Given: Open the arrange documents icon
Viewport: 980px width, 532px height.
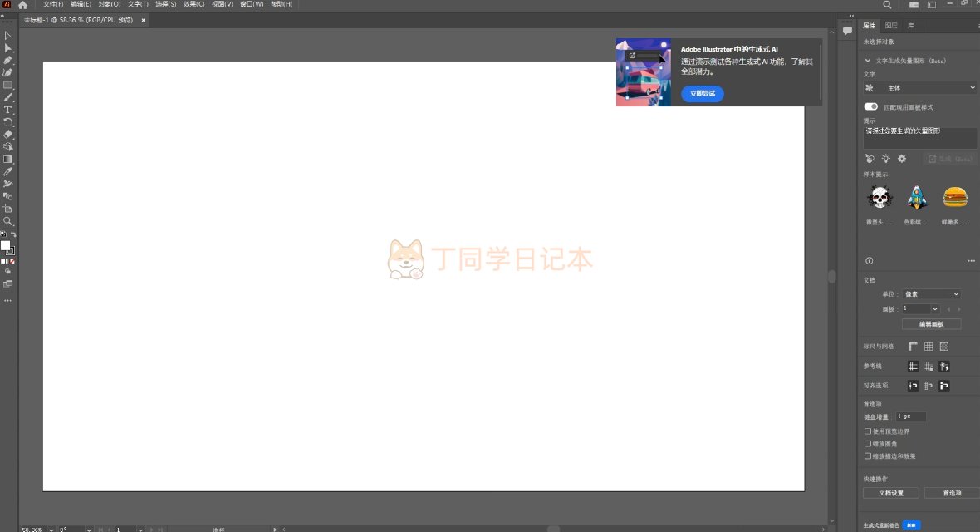Looking at the screenshot, I should pos(914,5).
